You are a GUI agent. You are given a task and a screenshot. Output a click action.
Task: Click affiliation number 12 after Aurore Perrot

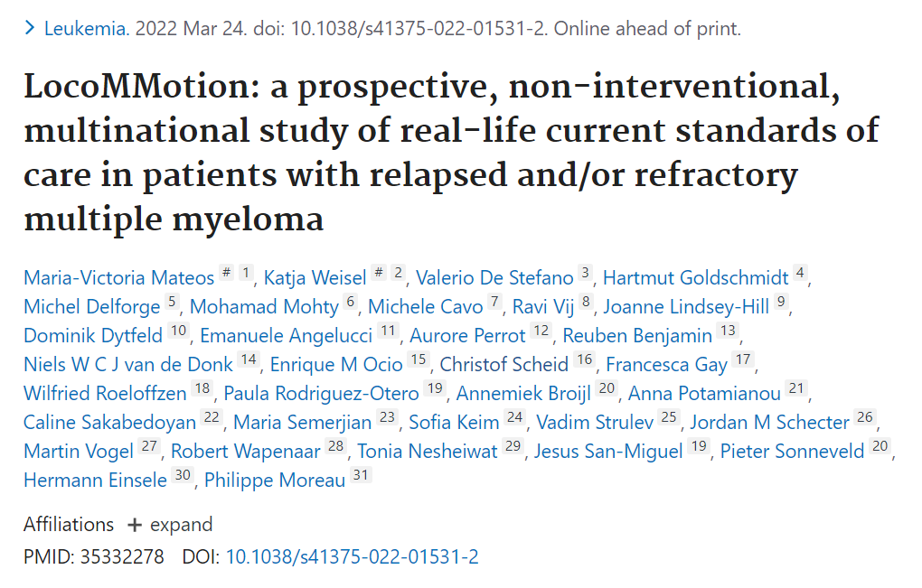click(x=541, y=330)
